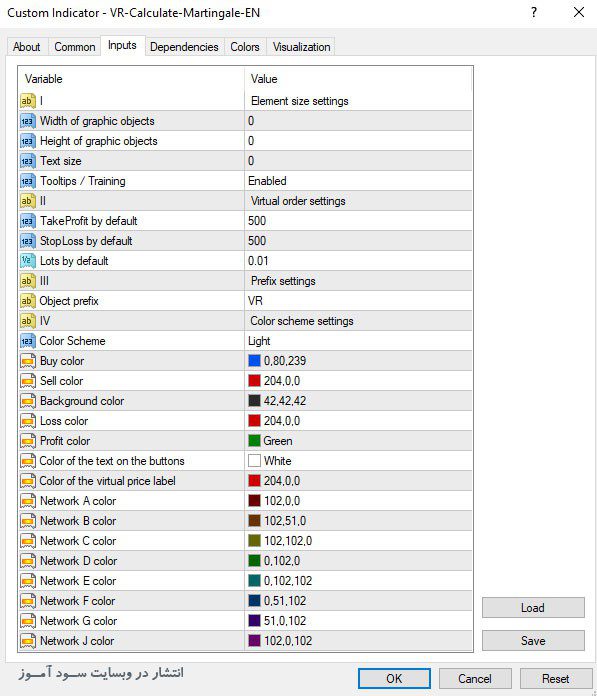Click the color icon beside Network J color
This screenshot has width=597, height=696.
28,641
